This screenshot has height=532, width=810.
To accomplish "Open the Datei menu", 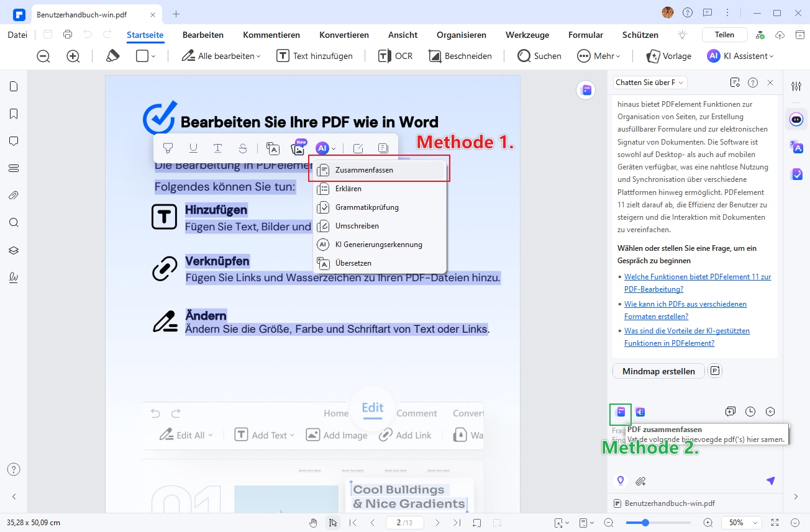I will click(x=17, y=35).
